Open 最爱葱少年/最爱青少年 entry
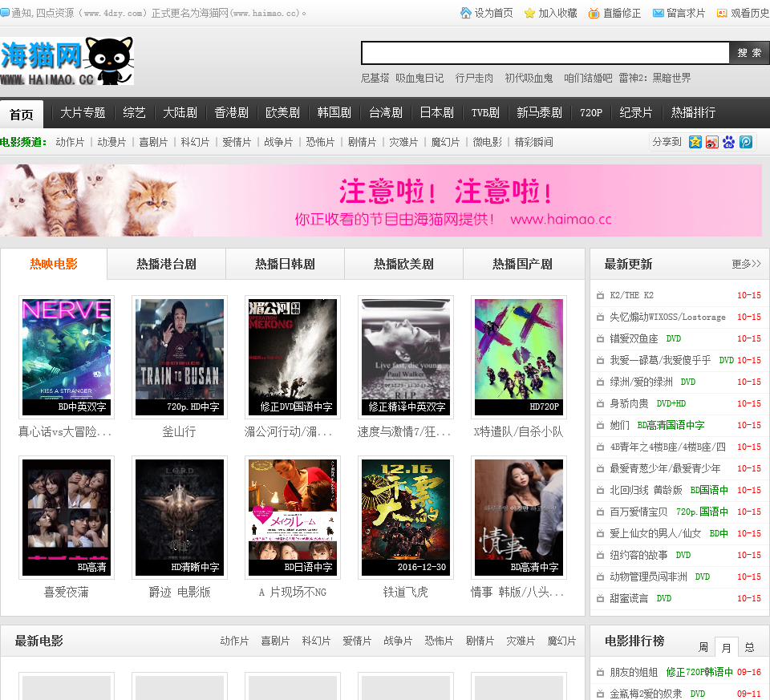The height and width of the screenshot is (700, 770). (665, 468)
